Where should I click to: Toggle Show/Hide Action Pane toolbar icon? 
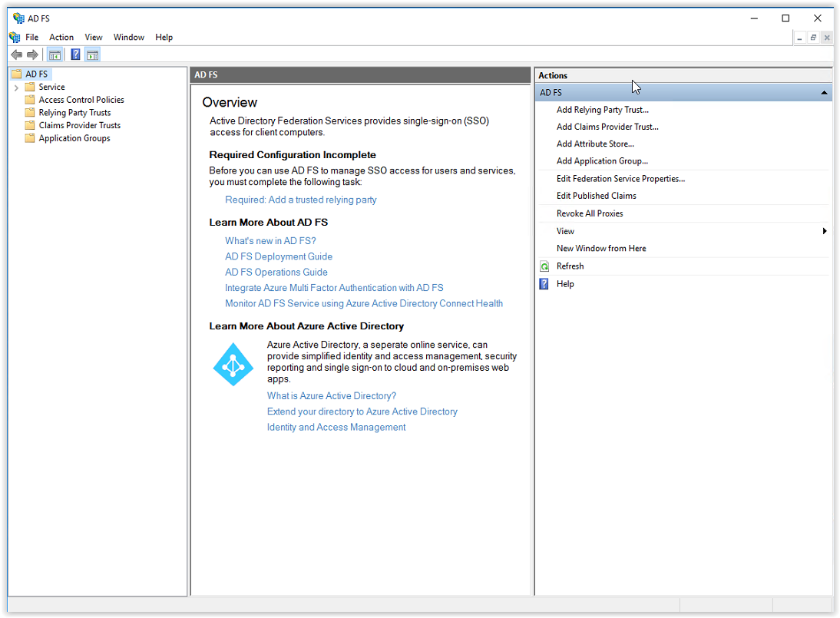click(x=93, y=55)
